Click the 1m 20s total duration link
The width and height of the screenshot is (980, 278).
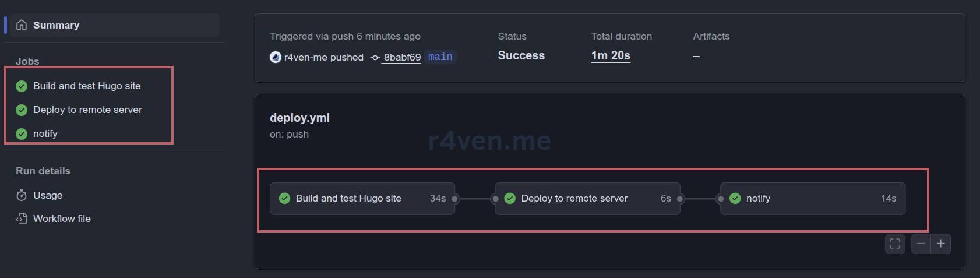coord(611,55)
